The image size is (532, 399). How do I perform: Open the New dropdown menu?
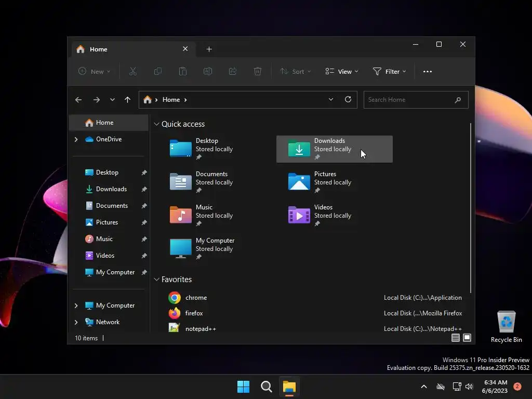95,71
